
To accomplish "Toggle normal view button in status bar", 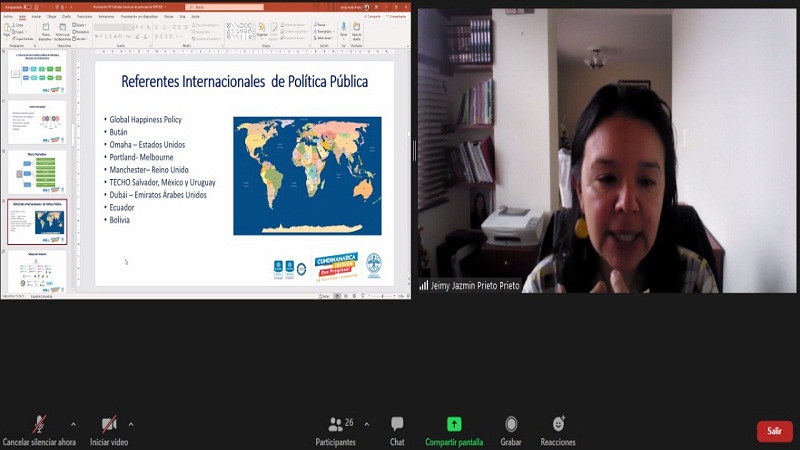I will point(337,296).
